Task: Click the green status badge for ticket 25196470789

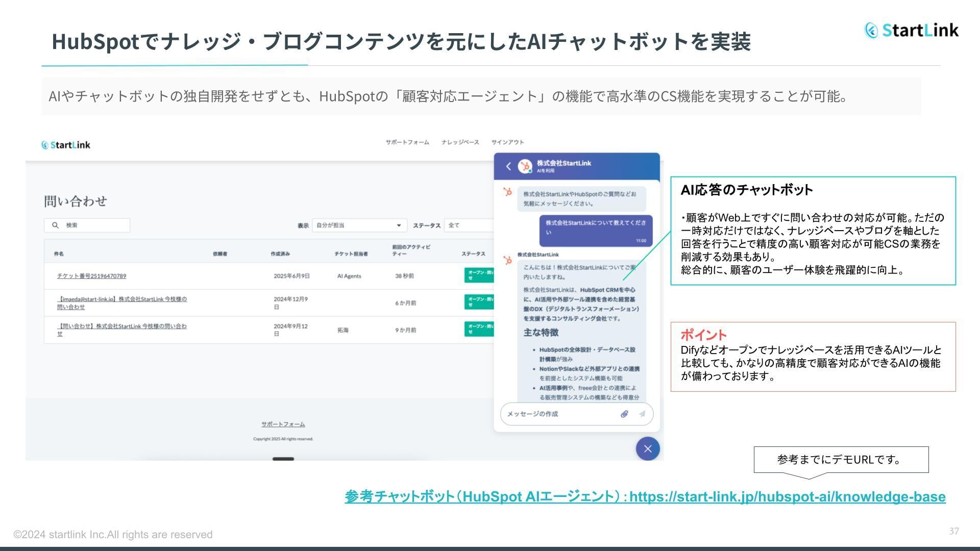Action: point(479,275)
